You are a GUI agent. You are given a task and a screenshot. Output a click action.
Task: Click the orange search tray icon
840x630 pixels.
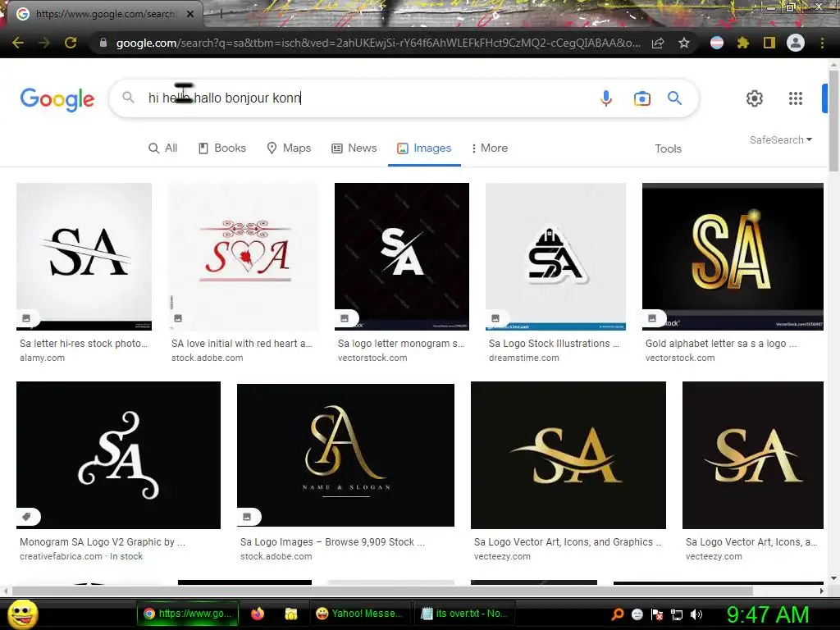point(618,614)
